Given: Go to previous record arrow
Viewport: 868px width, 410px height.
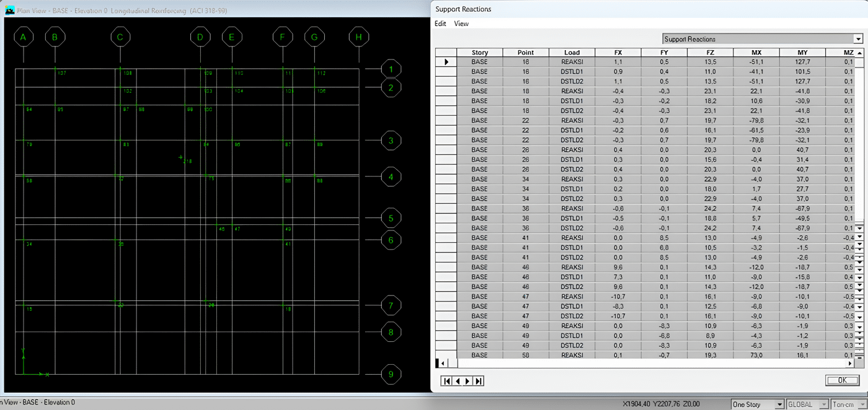Looking at the screenshot, I should point(457,381).
